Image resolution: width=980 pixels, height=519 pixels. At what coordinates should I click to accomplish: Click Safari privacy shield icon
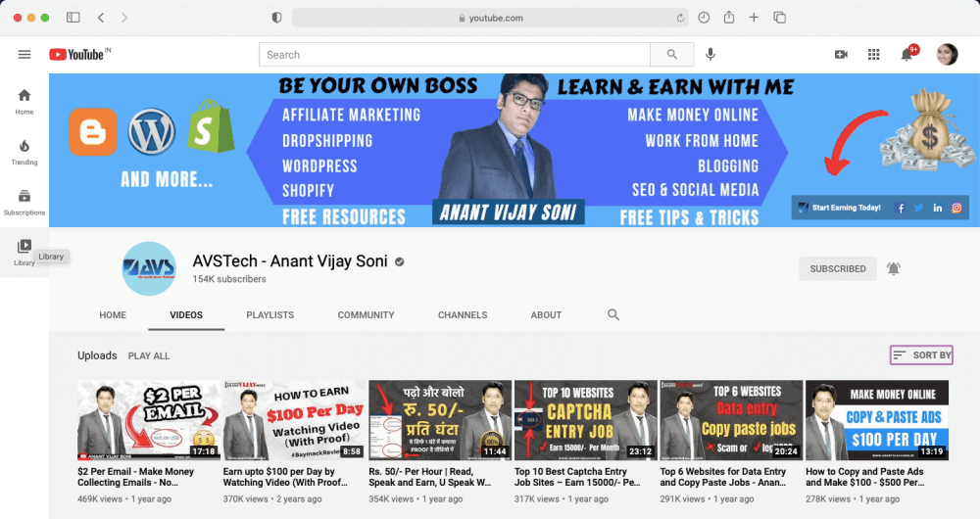click(276, 18)
